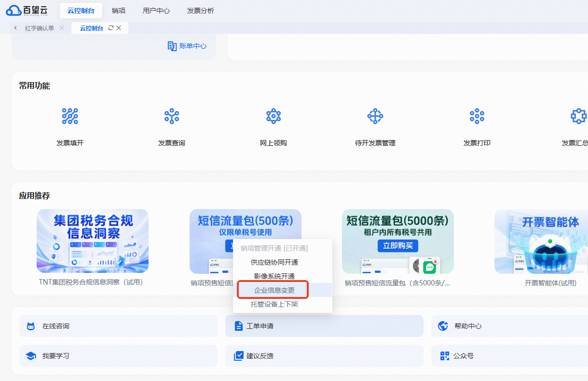Viewport: 588px width, 381px height.
Task: Click 开票智能体(试用) caption
Action: pos(550,283)
